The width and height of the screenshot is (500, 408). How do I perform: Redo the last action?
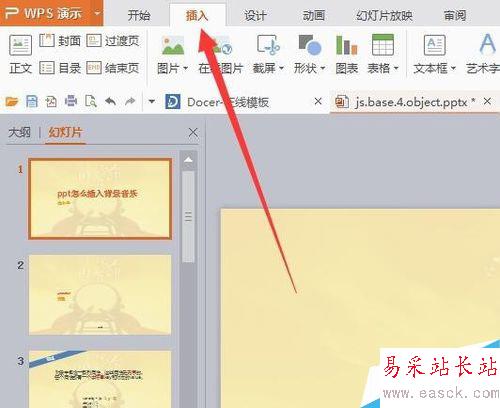point(130,101)
